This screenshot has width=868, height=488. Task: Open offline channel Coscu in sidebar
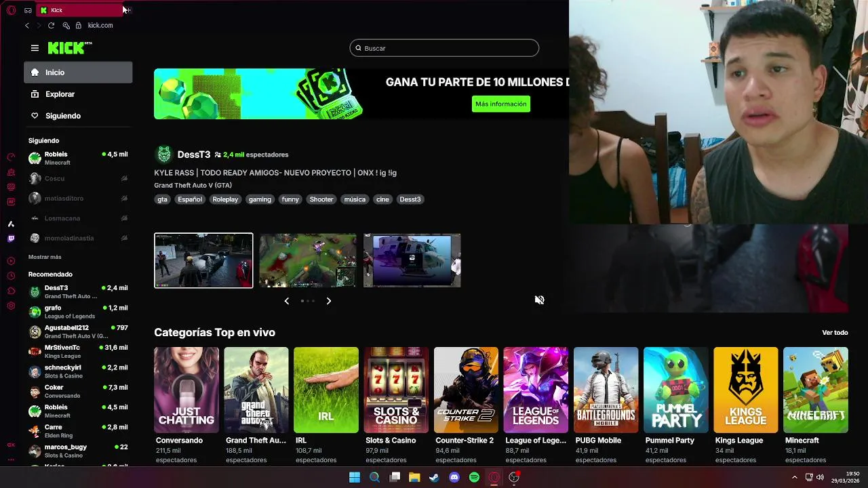click(78, 178)
